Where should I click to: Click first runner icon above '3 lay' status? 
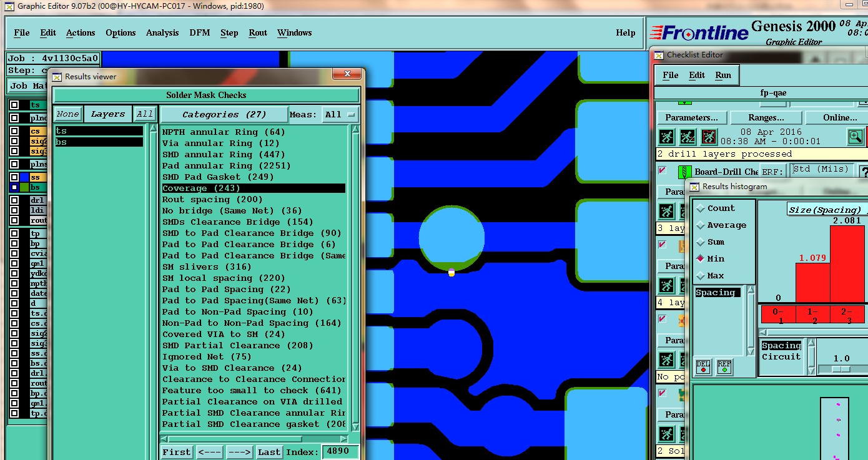coord(666,211)
